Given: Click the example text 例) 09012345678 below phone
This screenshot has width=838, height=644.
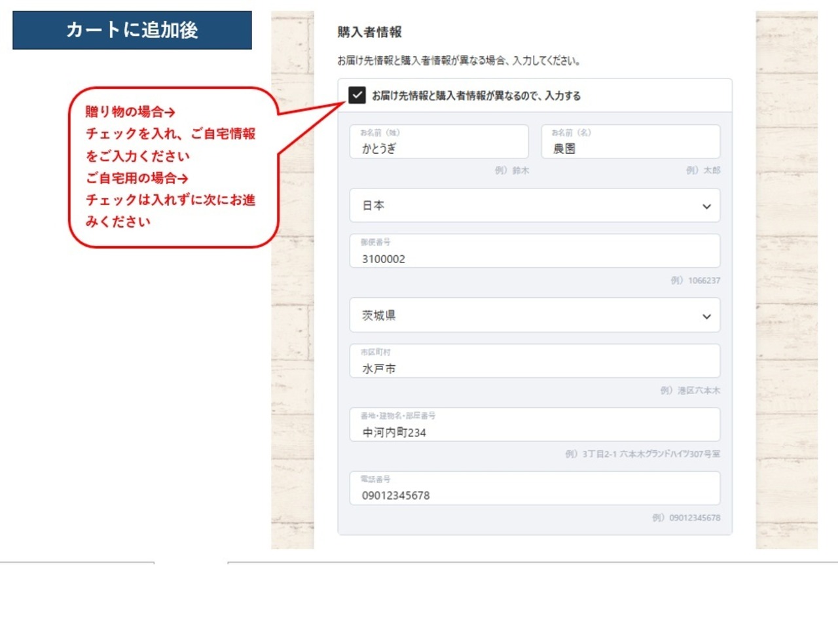Looking at the screenshot, I should click(x=686, y=518).
